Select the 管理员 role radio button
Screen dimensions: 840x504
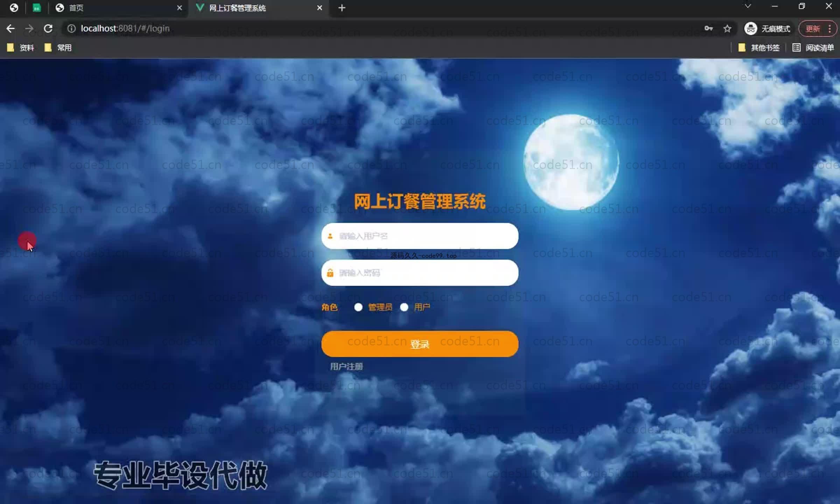click(358, 307)
